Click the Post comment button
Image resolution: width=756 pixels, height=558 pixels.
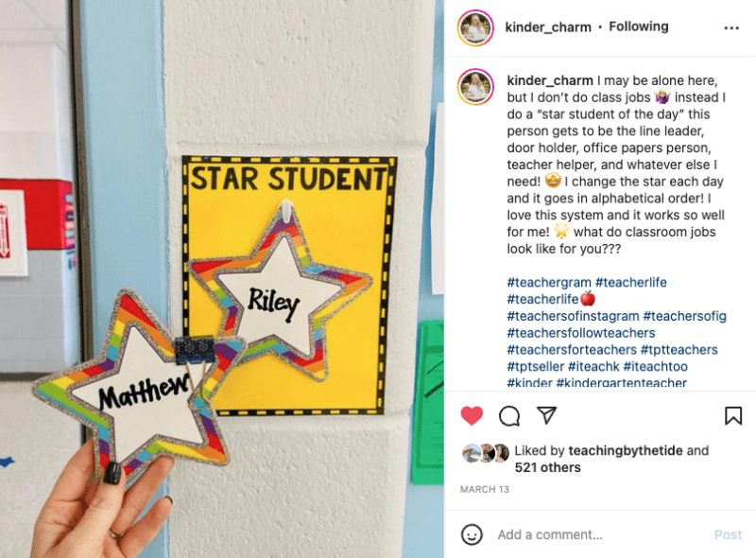coord(728,534)
